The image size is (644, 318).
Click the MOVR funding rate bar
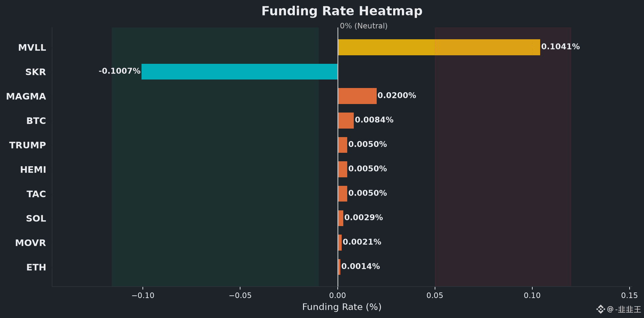pyautogui.click(x=340, y=243)
